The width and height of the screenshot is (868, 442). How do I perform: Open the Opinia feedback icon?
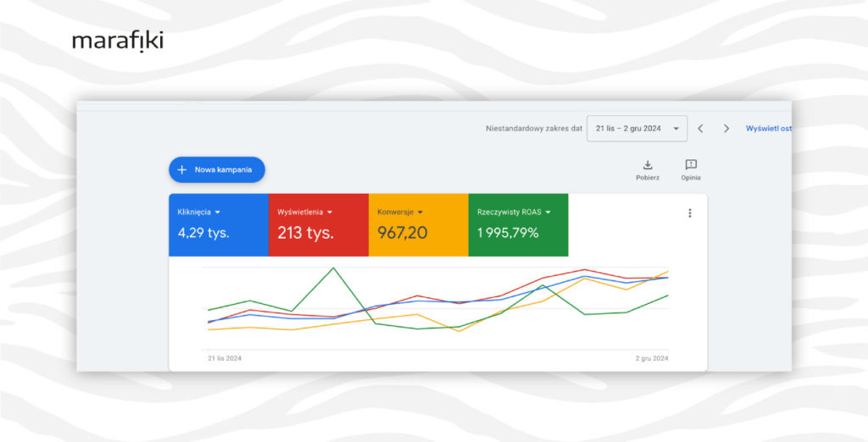click(x=691, y=164)
